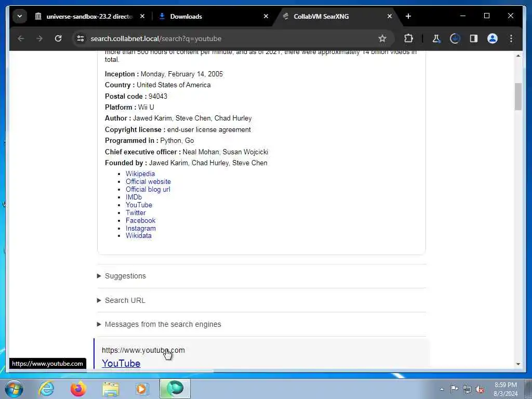This screenshot has width=532, height=399.
Task: Click 'Postal code : 94043' text
Action: tap(136, 96)
